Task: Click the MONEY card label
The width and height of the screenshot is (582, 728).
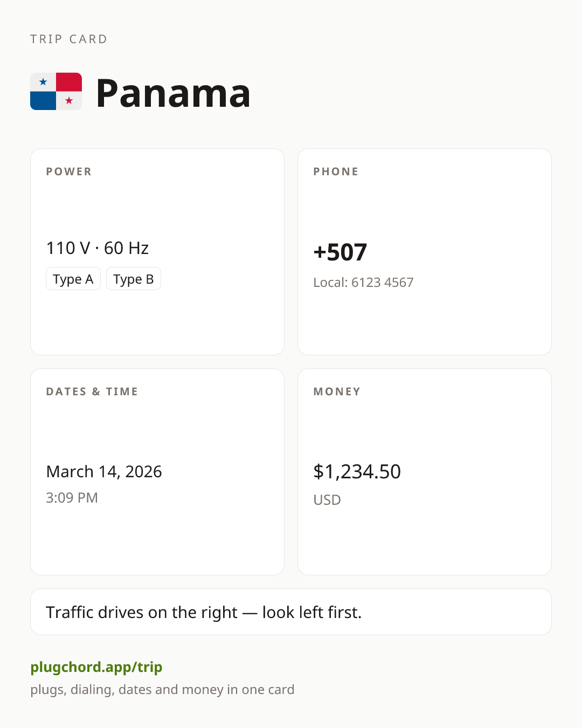Action: click(337, 392)
